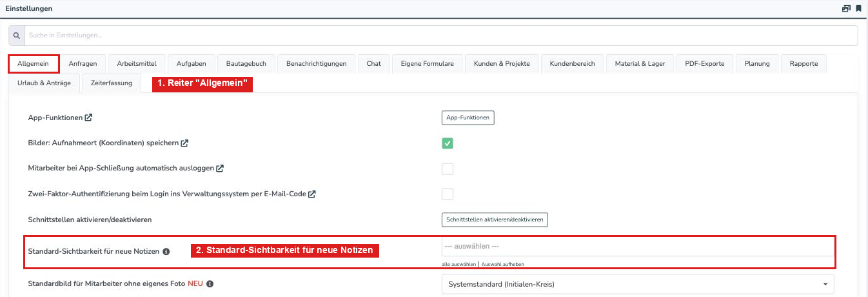The width and height of the screenshot is (868, 297).
Task: Uncheck Bilder Aufnahmeort speichern checkbox
Action: (x=448, y=143)
